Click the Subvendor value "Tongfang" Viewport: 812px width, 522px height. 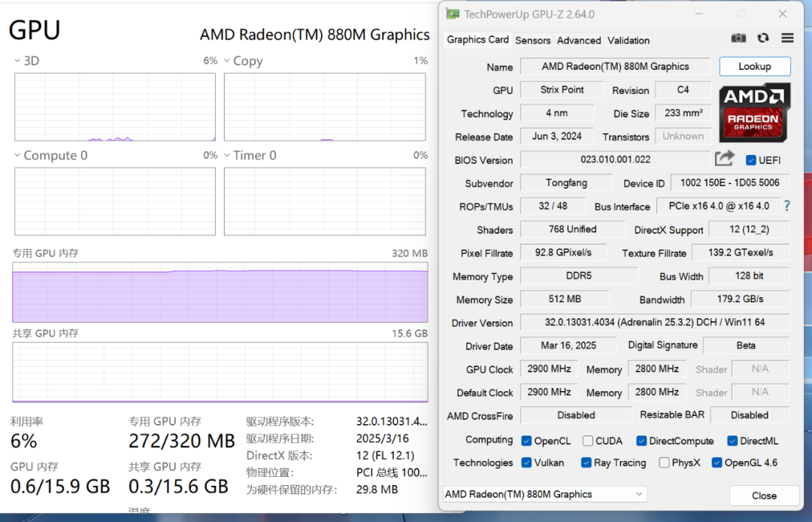click(x=566, y=183)
